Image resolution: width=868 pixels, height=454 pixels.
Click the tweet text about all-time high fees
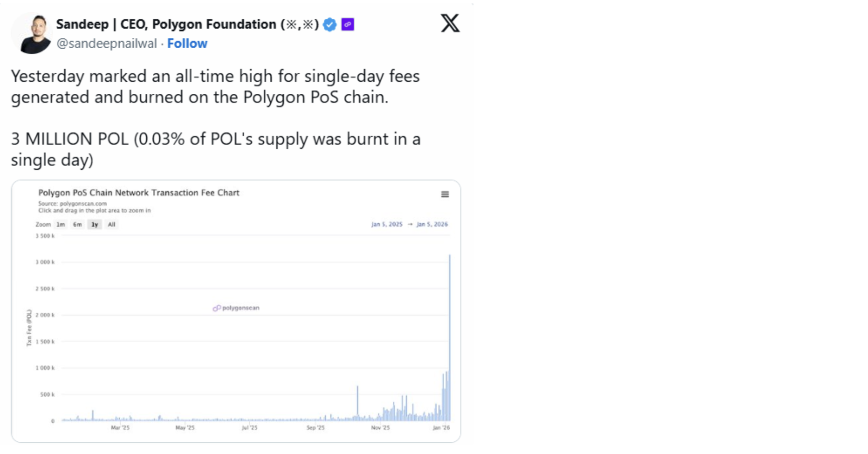(x=215, y=87)
